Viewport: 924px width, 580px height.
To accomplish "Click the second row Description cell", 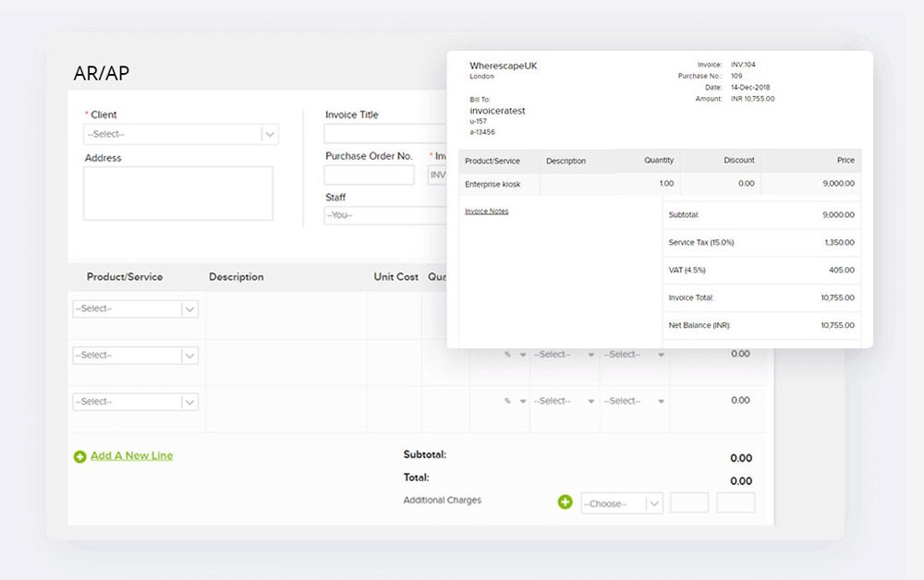I will point(286,362).
